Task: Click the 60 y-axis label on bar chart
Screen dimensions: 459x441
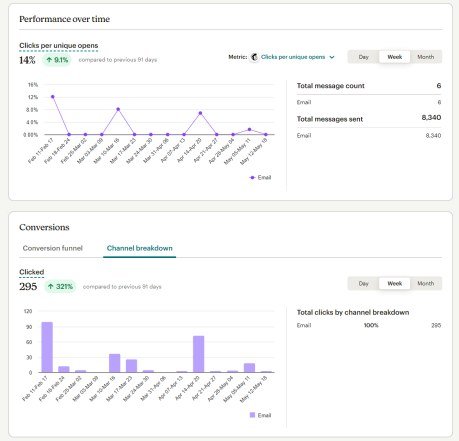Action: [x=29, y=342]
